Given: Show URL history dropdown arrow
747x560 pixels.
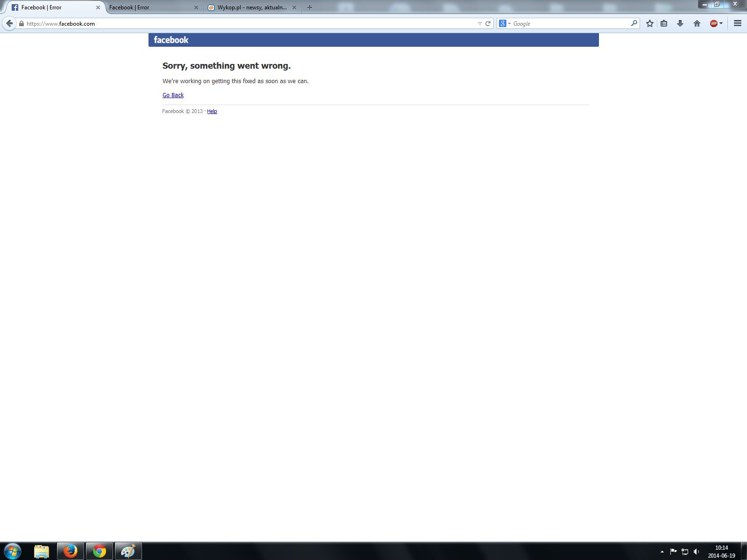Looking at the screenshot, I should click(x=479, y=23).
